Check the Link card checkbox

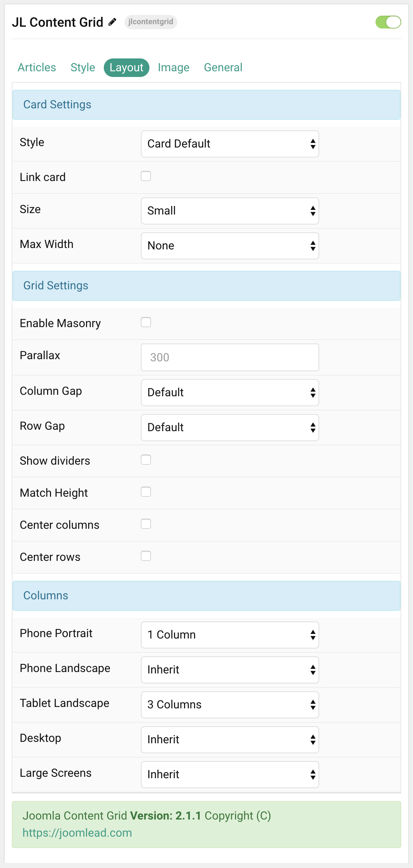tap(146, 176)
